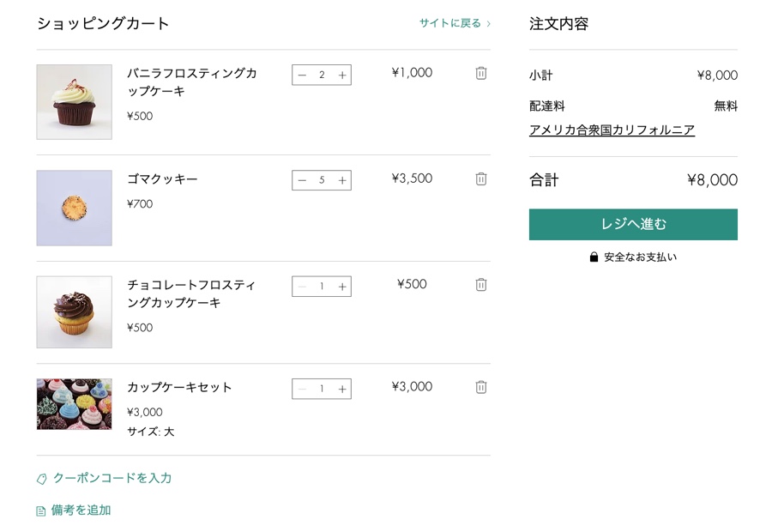Viewport: 772px width, 532px height.
Task: Increase vanilla cupcake quantity with plus
Action: [x=342, y=75]
